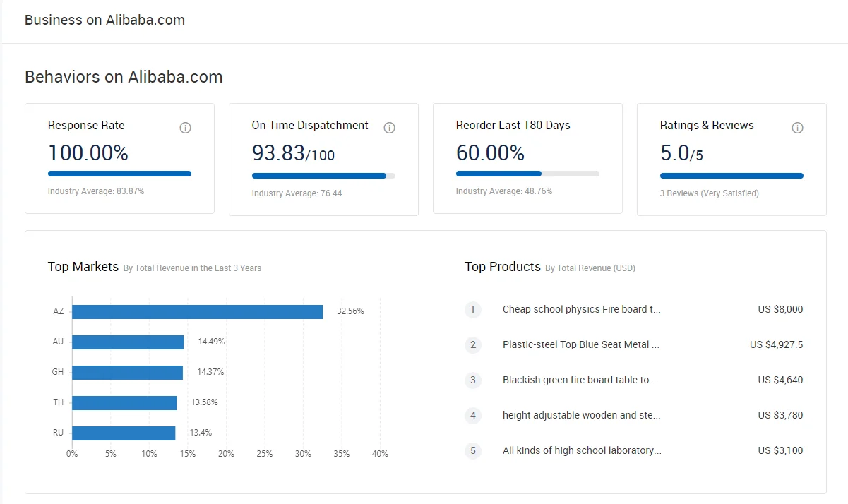Open the Blackish green fire board table product
This screenshot has height=504, width=848.
(x=580, y=380)
